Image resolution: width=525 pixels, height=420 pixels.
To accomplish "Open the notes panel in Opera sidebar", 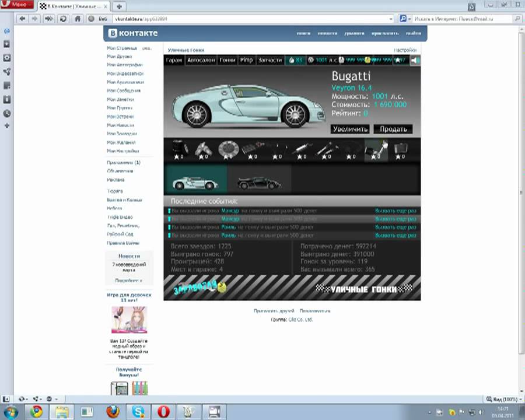I will (6, 86).
